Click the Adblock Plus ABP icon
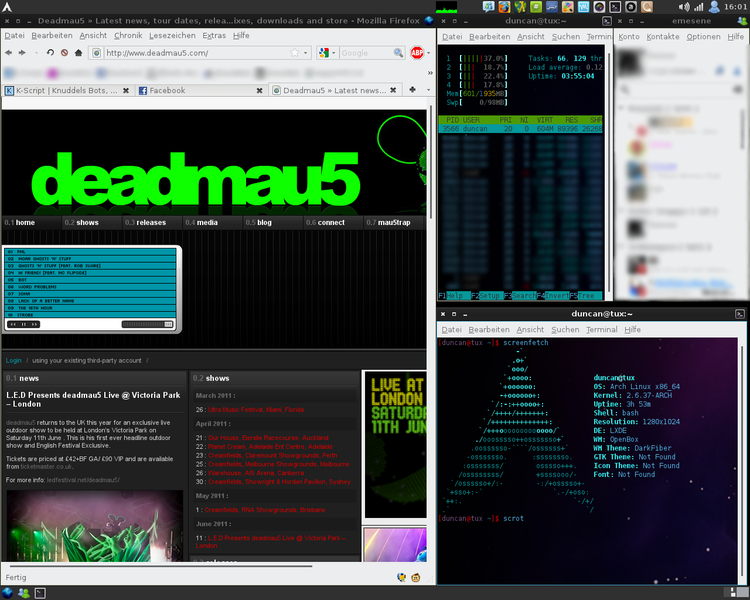750x600 pixels. (x=417, y=53)
